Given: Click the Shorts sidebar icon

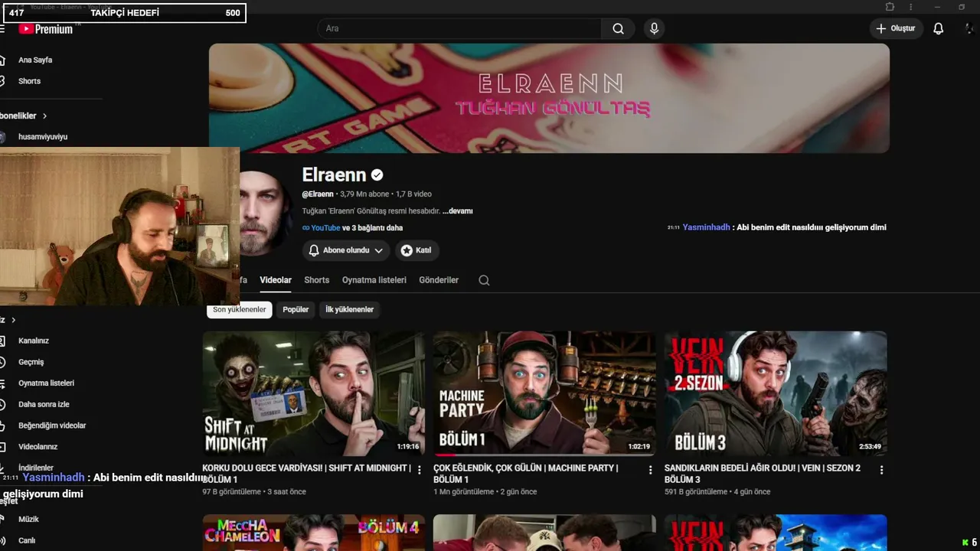Looking at the screenshot, I should point(2,81).
